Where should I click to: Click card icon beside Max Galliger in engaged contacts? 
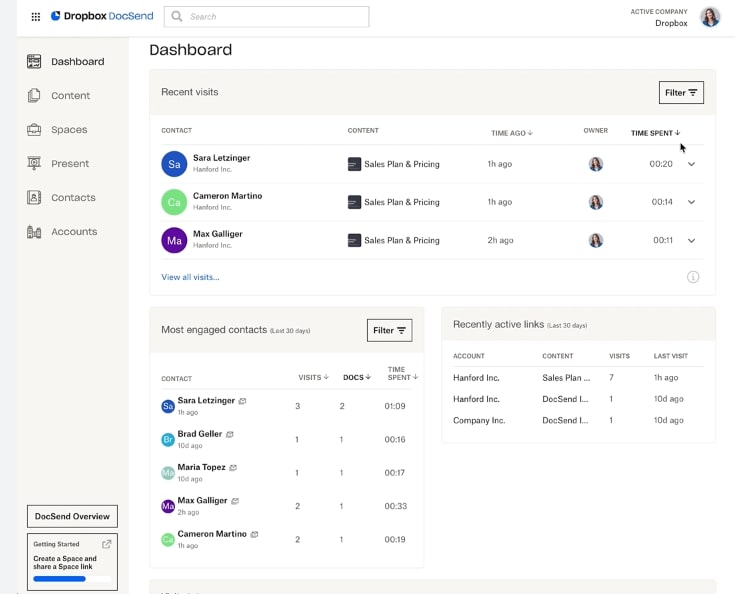point(235,501)
